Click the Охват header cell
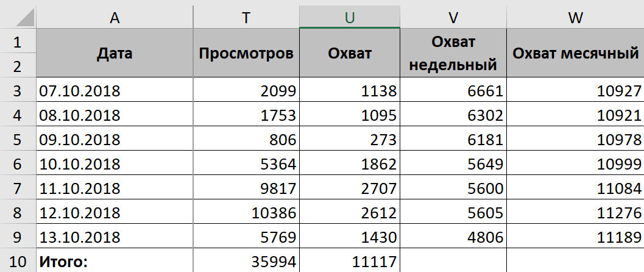Viewport: 644px width, 272px height. (350, 53)
